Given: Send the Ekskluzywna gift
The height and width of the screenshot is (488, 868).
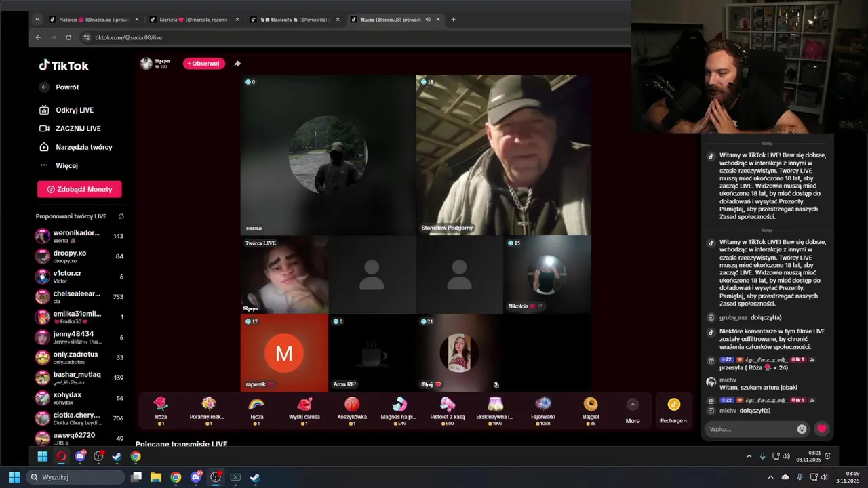Looking at the screenshot, I should click(495, 411).
